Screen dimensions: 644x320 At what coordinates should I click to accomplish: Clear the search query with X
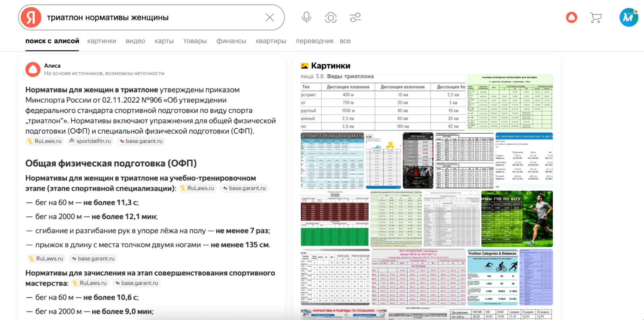(270, 17)
